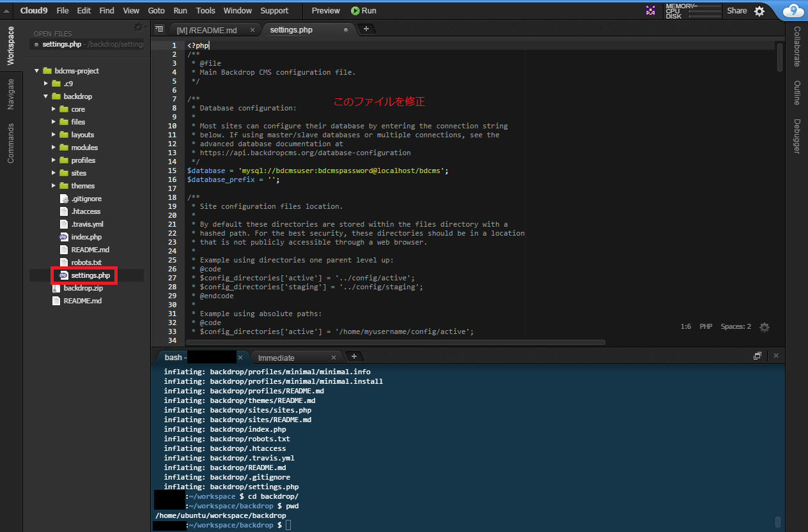
Task: Click the green Run play icon
Action: [355, 11]
